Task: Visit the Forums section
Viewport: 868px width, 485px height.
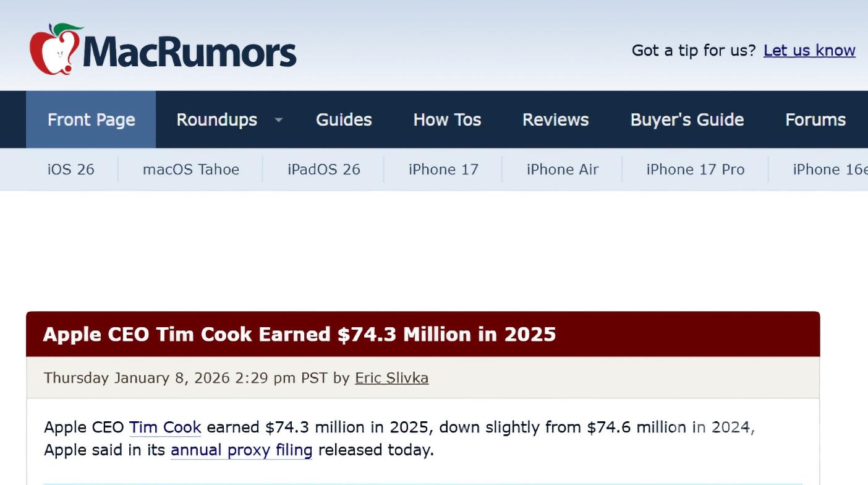Action: 815,120
